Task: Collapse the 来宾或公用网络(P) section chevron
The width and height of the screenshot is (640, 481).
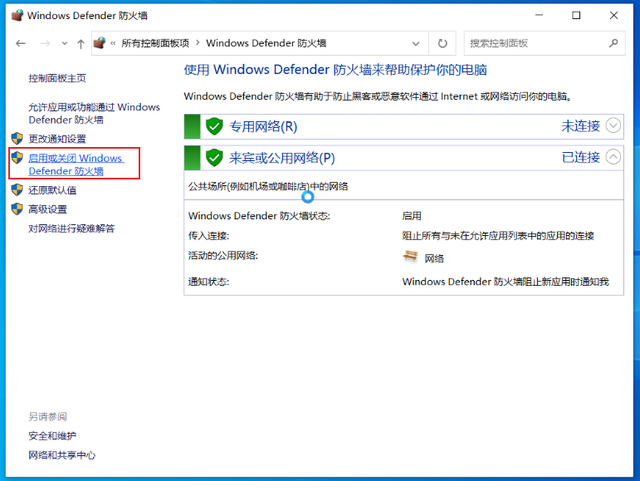Action: [613, 157]
